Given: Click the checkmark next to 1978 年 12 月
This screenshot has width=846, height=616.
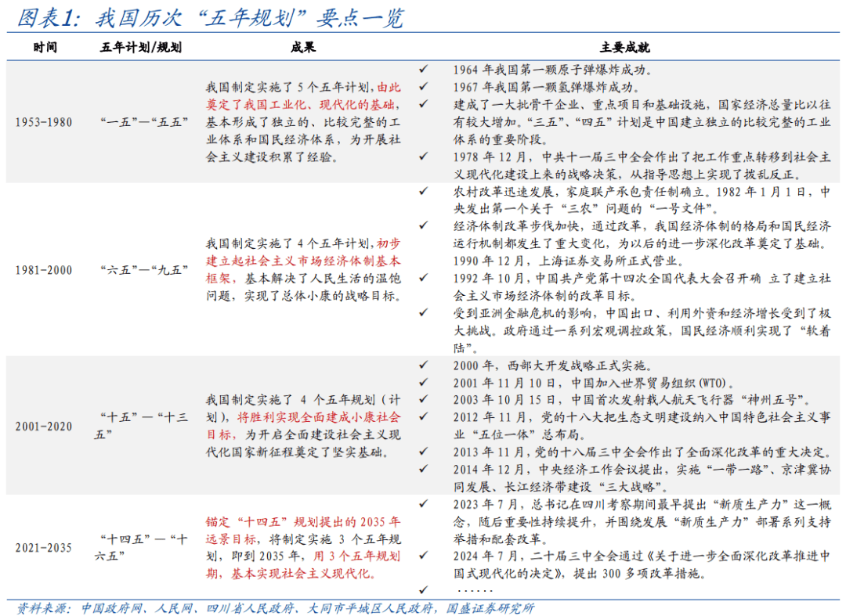Looking at the screenshot, I should pos(423,157).
